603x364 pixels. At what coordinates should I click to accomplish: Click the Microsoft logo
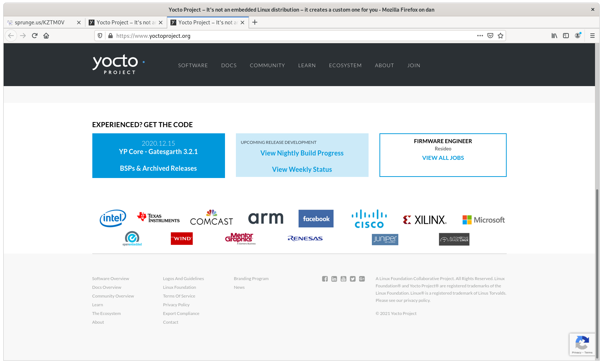(483, 220)
